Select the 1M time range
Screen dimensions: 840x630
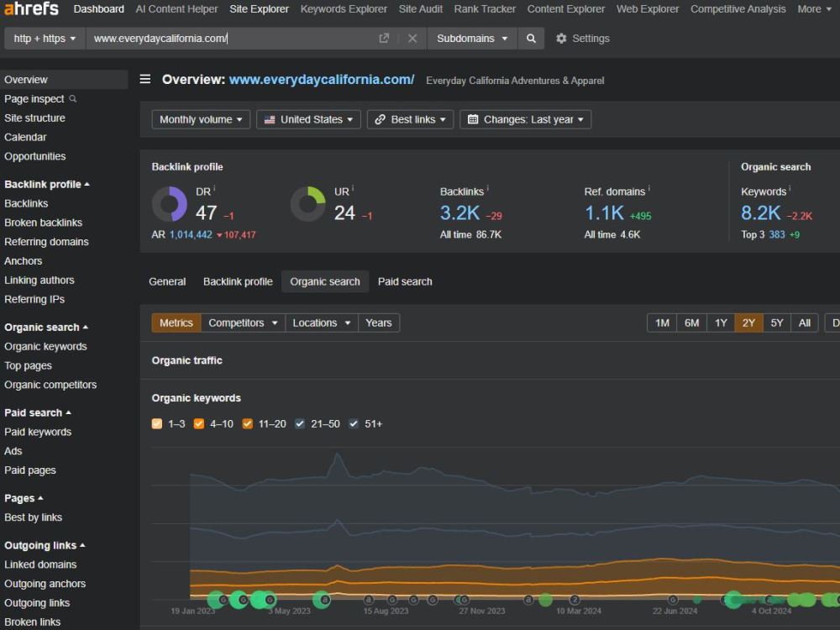point(662,323)
